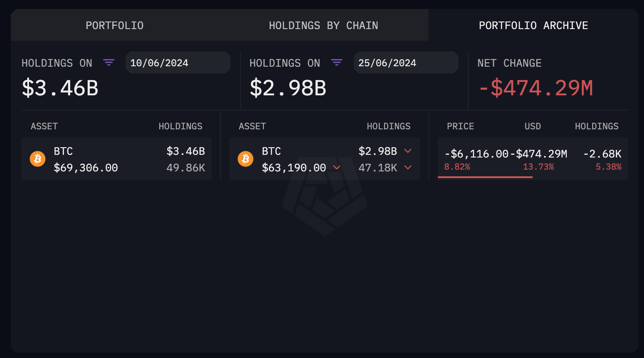Sort by the PRICE column header
The height and width of the screenshot is (358, 644).
(x=460, y=126)
